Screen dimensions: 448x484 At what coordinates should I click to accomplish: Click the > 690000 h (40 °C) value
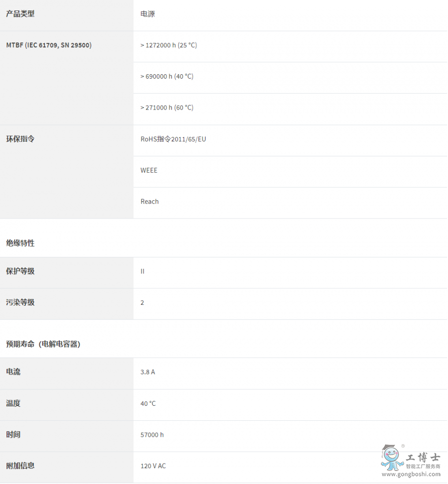(x=167, y=77)
